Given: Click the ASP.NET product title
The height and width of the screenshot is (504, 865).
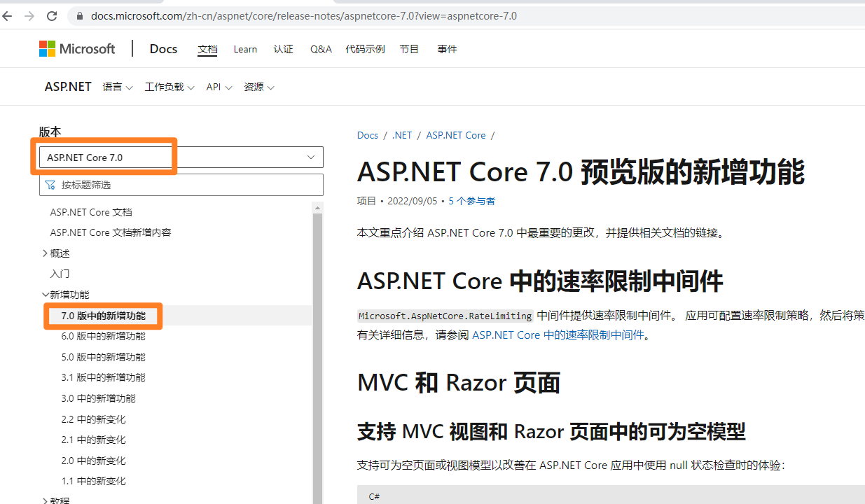Looking at the screenshot, I should click(68, 87).
